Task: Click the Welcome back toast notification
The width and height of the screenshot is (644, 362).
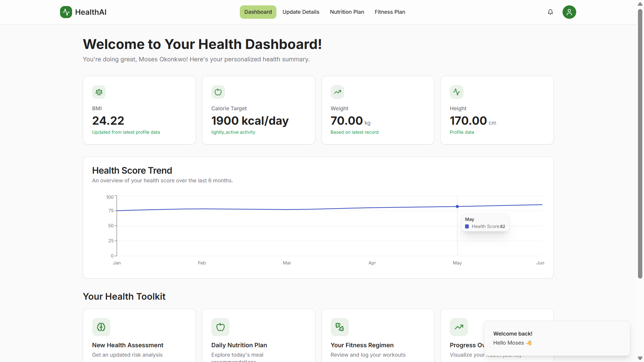Action: pos(557,338)
